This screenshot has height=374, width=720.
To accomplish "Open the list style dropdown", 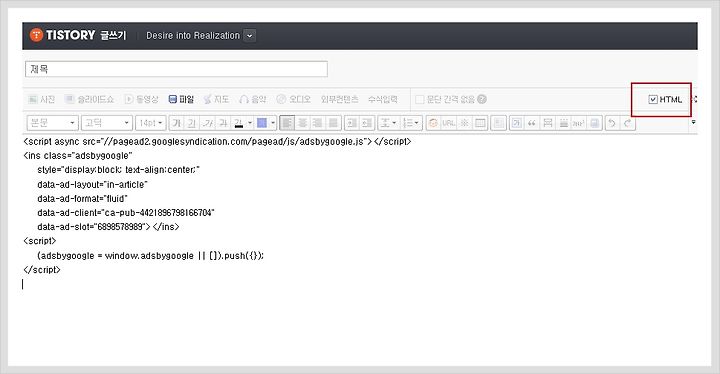I will [x=411, y=123].
